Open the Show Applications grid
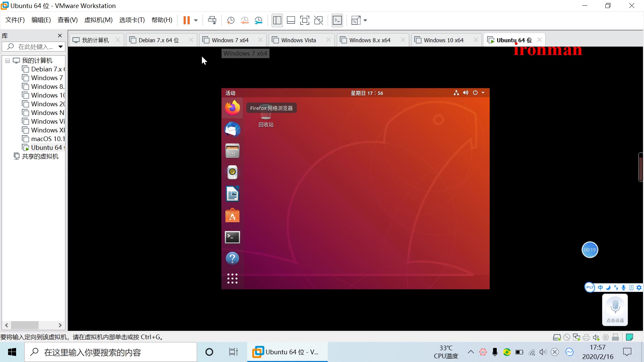 point(232,278)
